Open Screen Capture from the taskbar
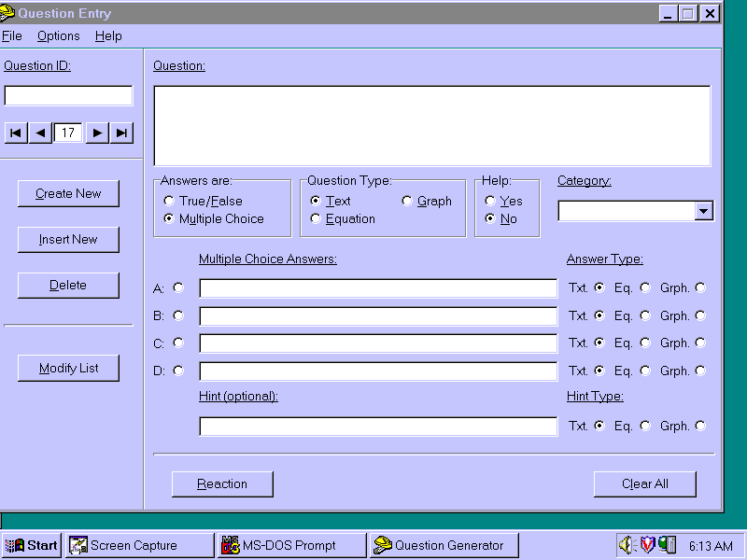This screenshot has height=560, width=747. click(x=138, y=545)
